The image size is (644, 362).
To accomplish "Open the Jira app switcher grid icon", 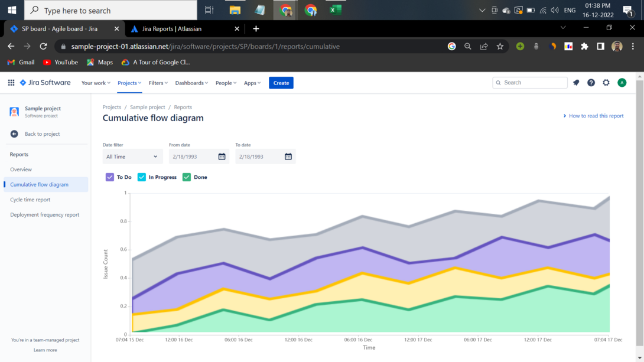I will pos(11,83).
